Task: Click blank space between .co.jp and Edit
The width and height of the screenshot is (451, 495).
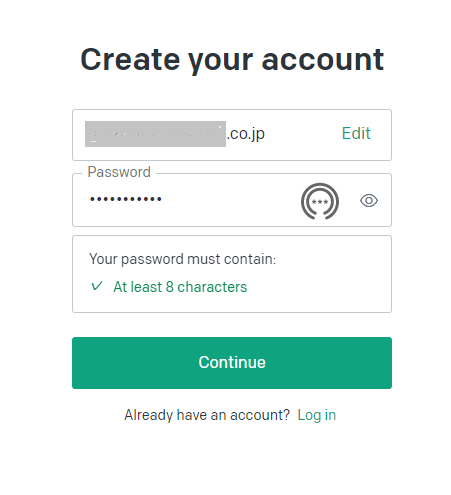Action: tap(303, 134)
